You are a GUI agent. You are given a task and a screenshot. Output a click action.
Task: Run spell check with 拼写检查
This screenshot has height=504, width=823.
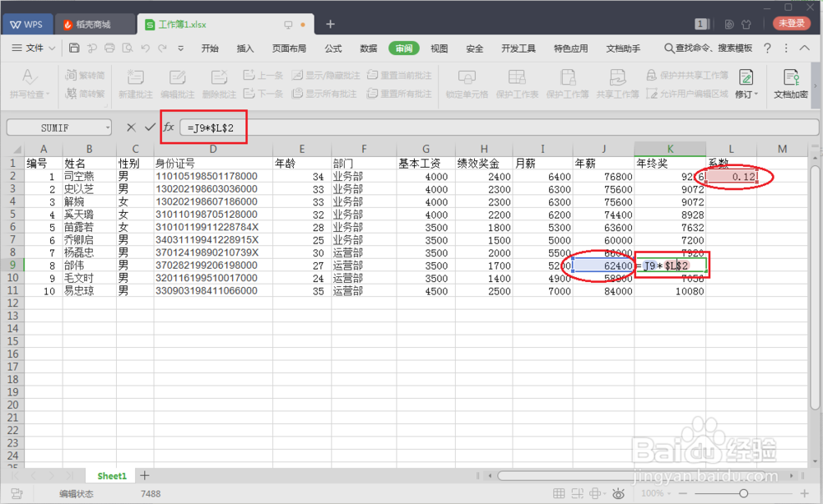pos(29,82)
